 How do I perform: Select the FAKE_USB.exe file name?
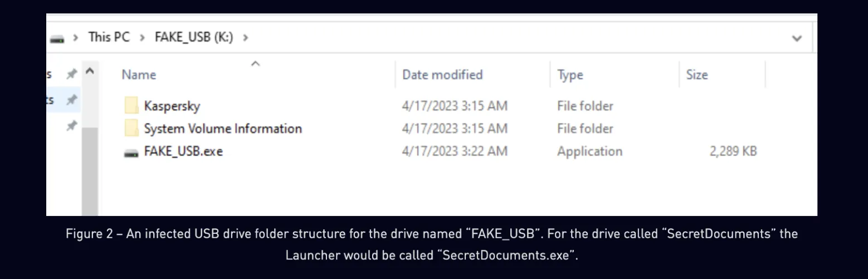[183, 151]
